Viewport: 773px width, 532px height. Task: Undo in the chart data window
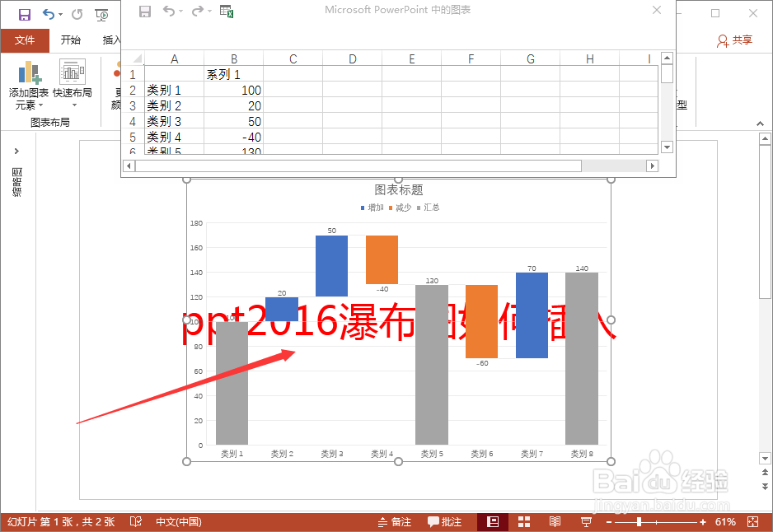(169, 11)
